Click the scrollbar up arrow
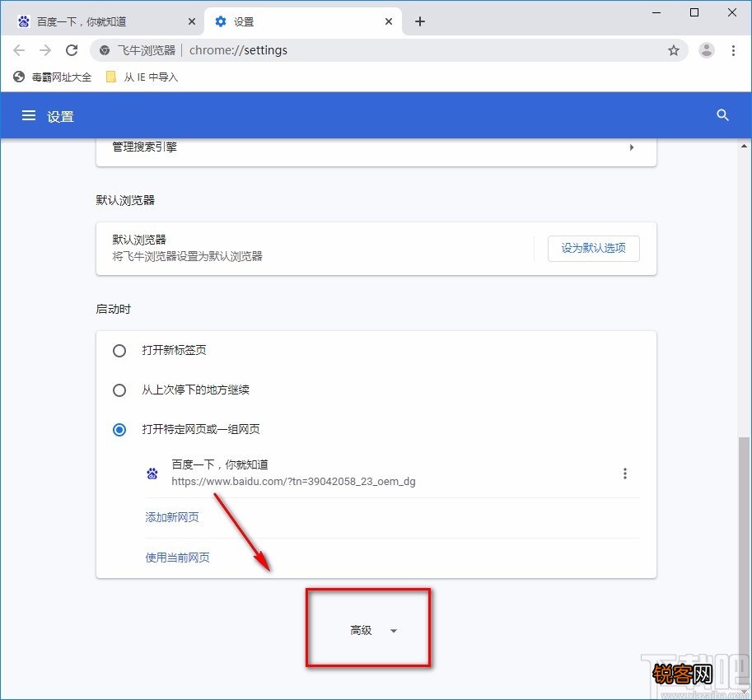Viewport: 752px width, 700px height. (744, 146)
